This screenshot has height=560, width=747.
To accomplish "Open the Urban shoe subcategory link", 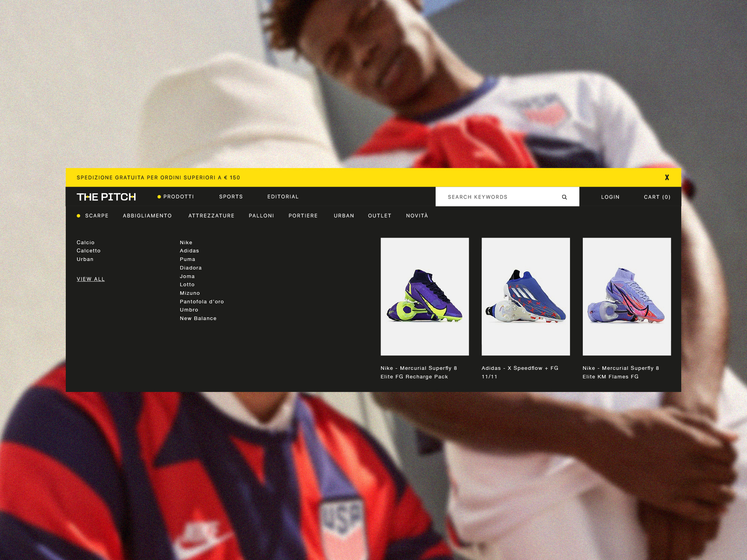I will tap(85, 259).
